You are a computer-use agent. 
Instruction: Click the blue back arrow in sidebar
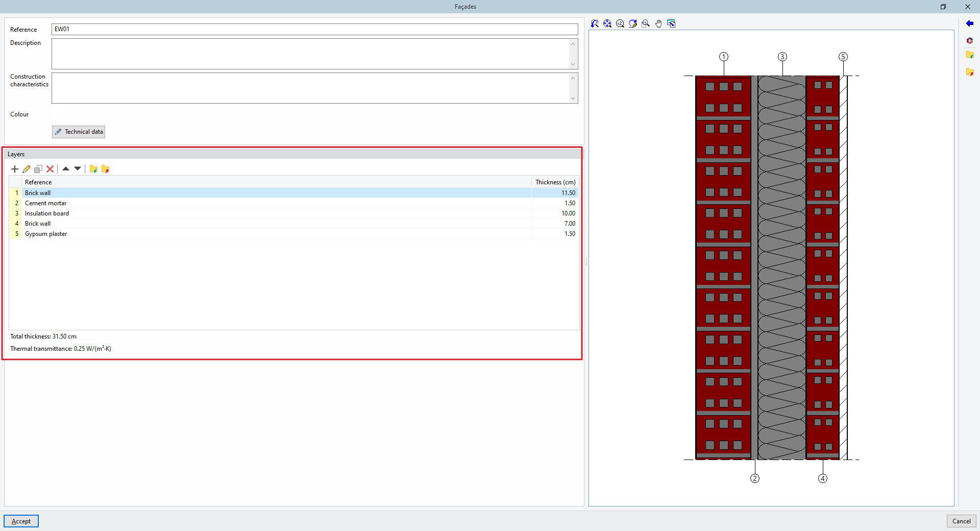(970, 23)
